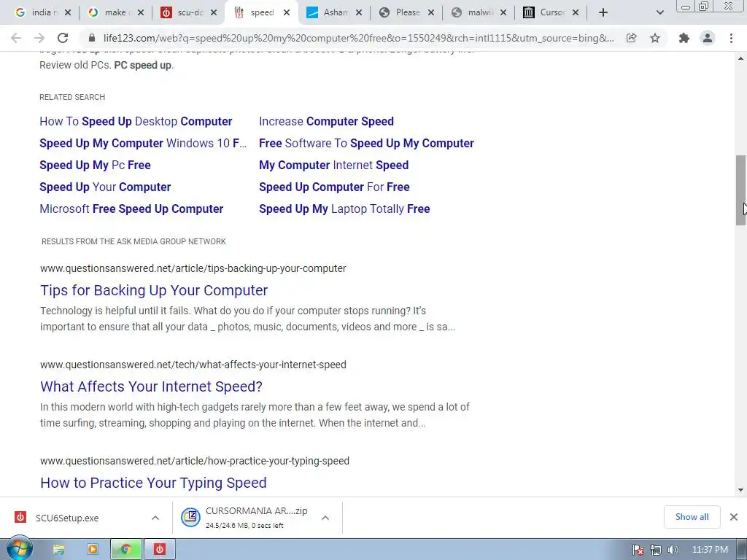Click the Action Center flag tray icon
The height and width of the screenshot is (560, 747).
pyautogui.click(x=638, y=550)
